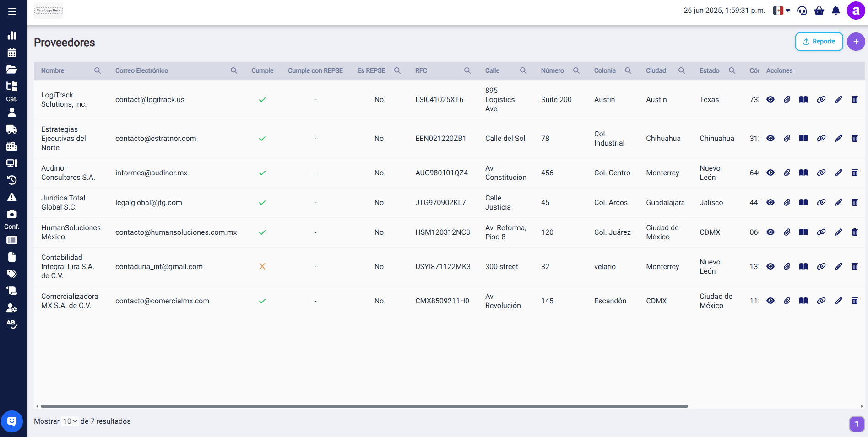868x437 pixels.
Task: Search the Colonia column
Action: pyautogui.click(x=628, y=70)
